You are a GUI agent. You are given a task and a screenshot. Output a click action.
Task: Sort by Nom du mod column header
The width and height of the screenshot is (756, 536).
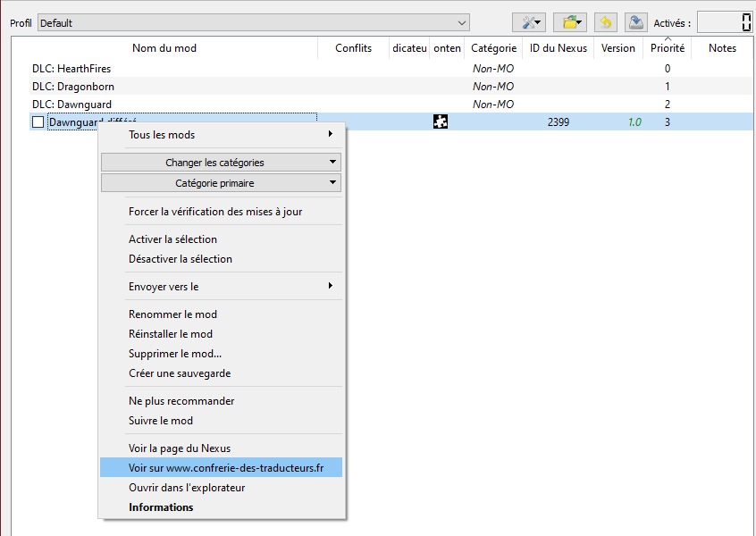(164, 48)
